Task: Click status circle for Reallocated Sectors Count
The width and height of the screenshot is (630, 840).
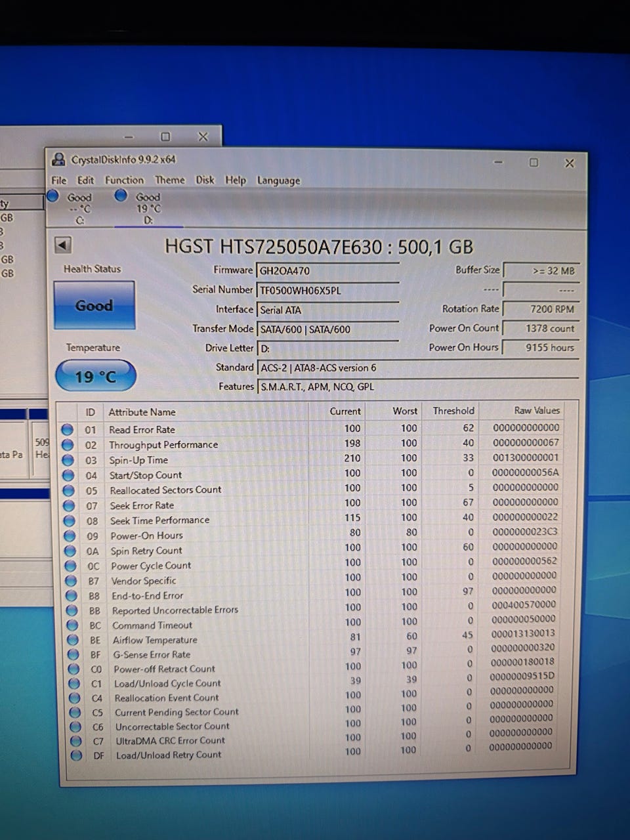Action: tap(68, 490)
